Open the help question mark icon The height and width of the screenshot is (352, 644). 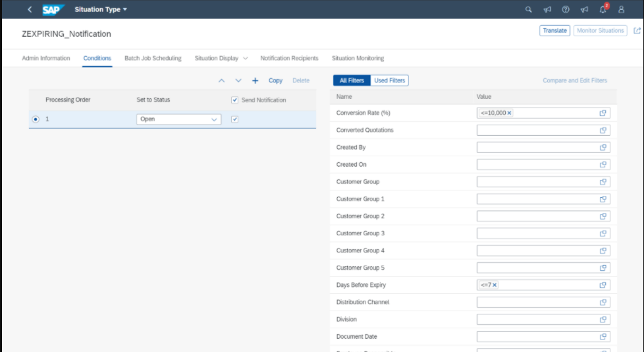pos(566,9)
